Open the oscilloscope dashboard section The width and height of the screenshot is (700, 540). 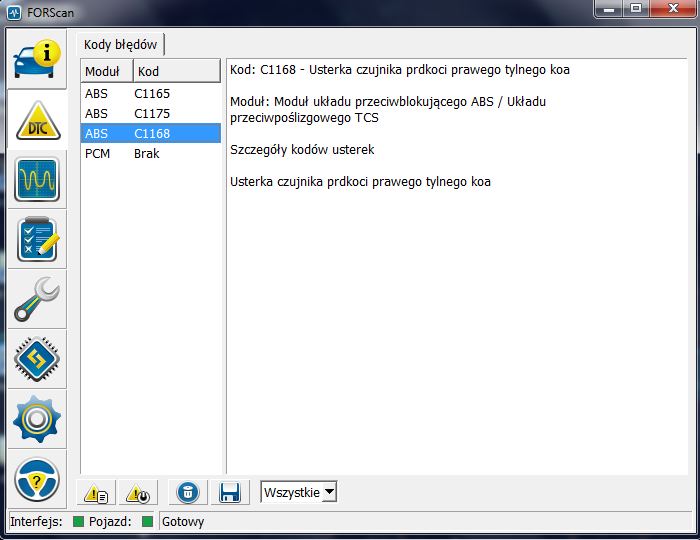(37, 180)
